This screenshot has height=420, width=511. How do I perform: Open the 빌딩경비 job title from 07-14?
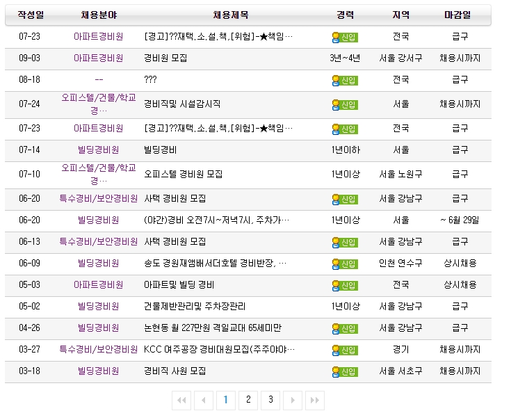[x=161, y=150]
